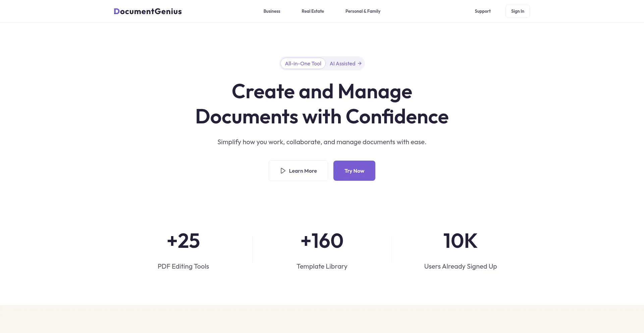Viewport: 644px width, 333px height.
Task: Select the All-in-One Tool pill
Action: click(x=303, y=63)
